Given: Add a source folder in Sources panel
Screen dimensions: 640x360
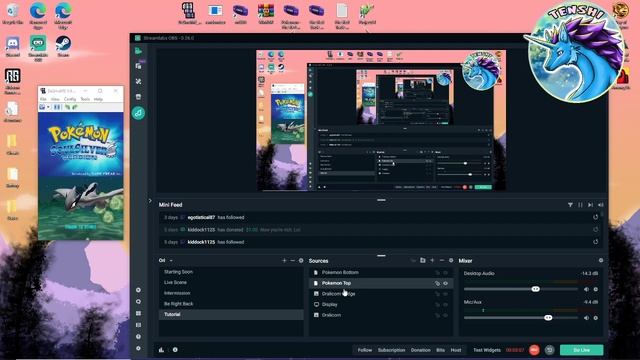Looking at the screenshot, I should click(x=423, y=260).
